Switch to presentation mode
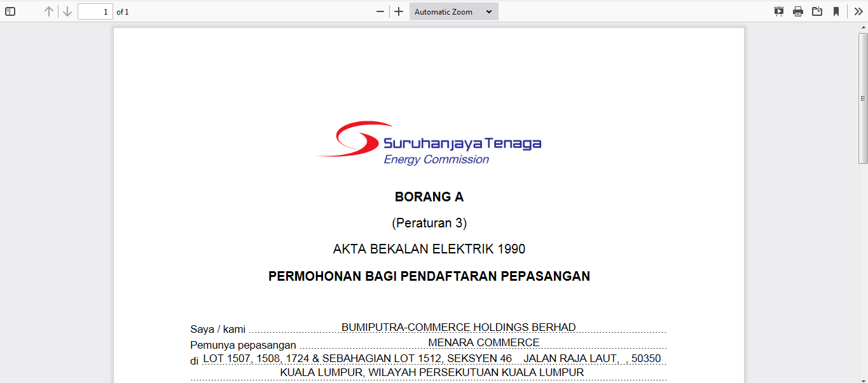This screenshot has height=383, width=868. [779, 11]
